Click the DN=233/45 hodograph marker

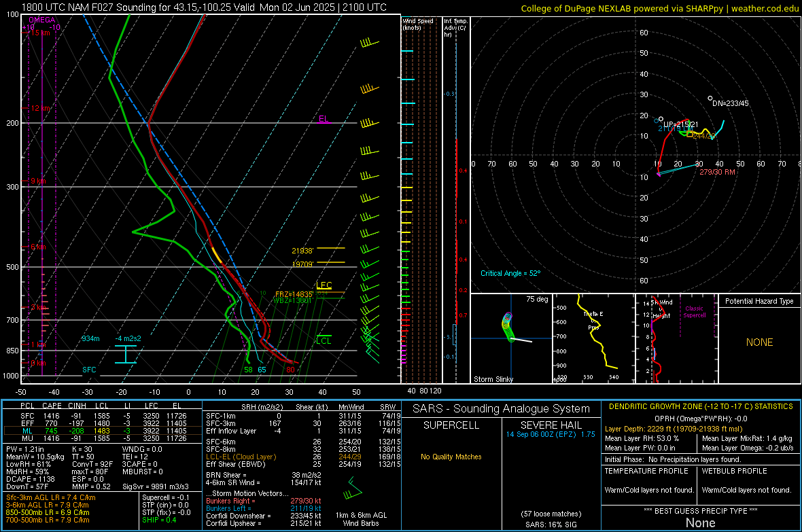pos(730,103)
